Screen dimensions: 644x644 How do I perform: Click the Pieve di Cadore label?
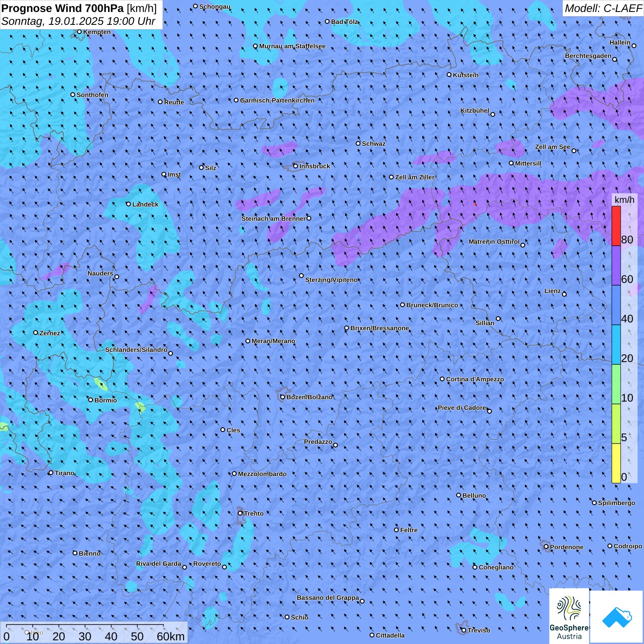coord(462,408)
